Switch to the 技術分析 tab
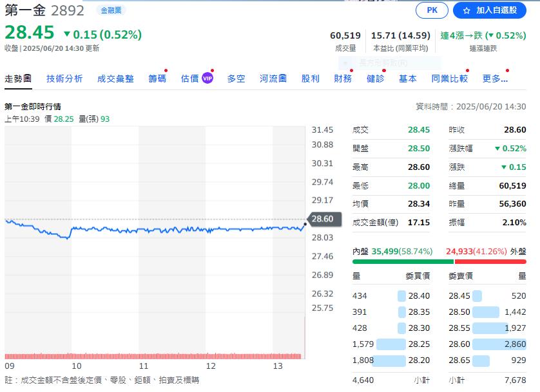The height and width of the screenshot is (392, 540). [x=64, y=79]
